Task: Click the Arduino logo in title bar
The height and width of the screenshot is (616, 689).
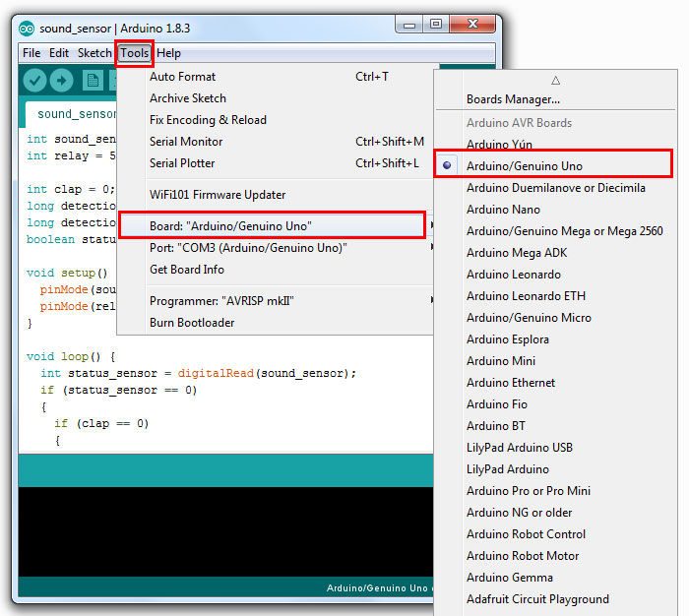Action: 27,29
